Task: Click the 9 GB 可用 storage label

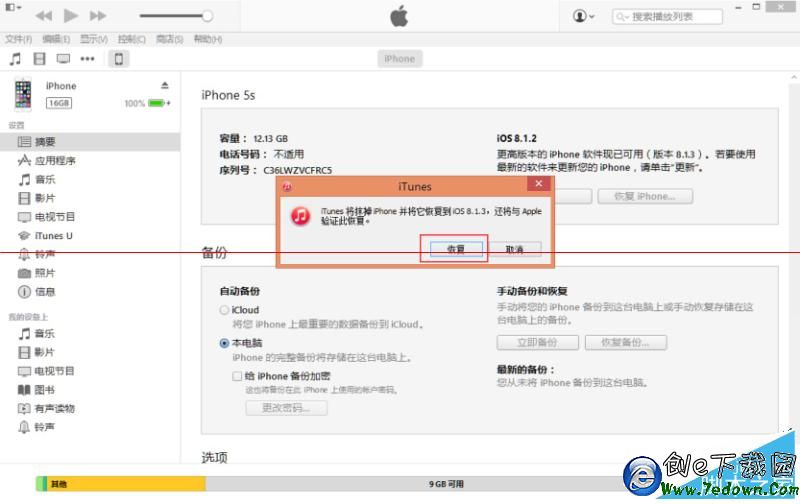Action: coord(446,484)
